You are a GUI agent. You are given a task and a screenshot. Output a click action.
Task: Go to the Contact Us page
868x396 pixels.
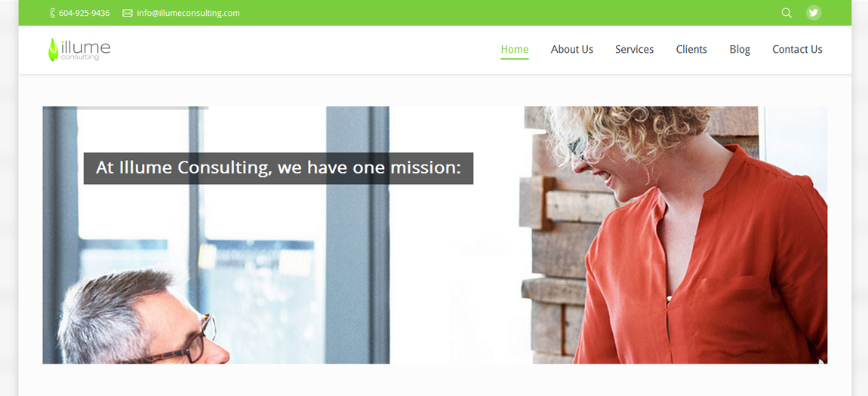coord(797,49)
